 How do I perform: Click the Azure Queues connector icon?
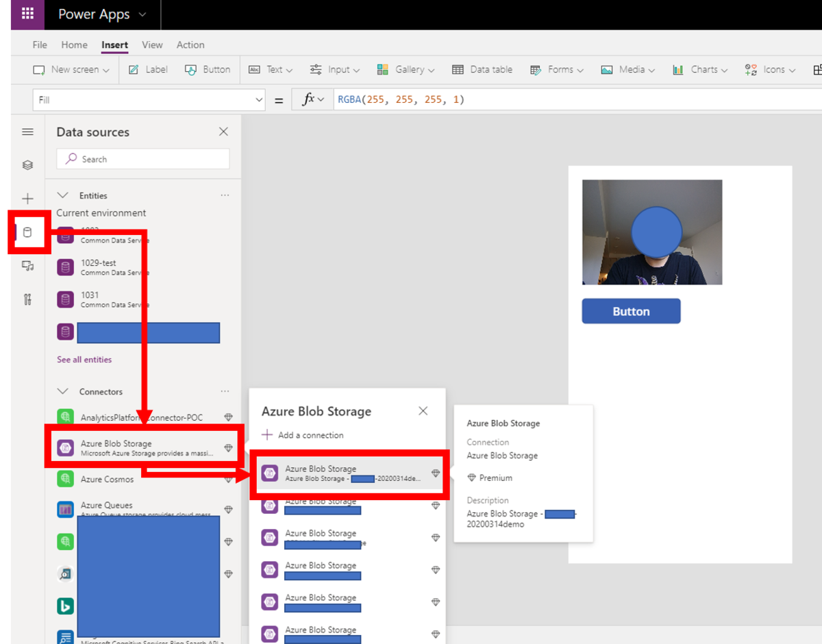point(65,509)
